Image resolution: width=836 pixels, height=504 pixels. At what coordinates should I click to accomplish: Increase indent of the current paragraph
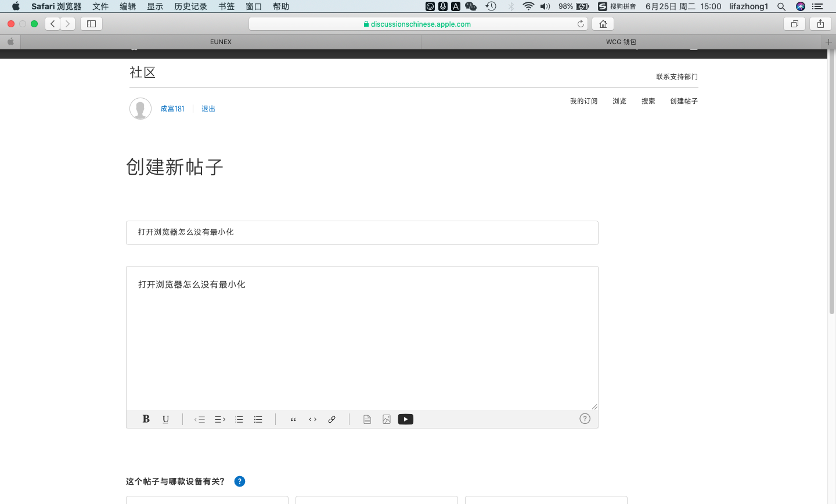(x=220, y=419)
